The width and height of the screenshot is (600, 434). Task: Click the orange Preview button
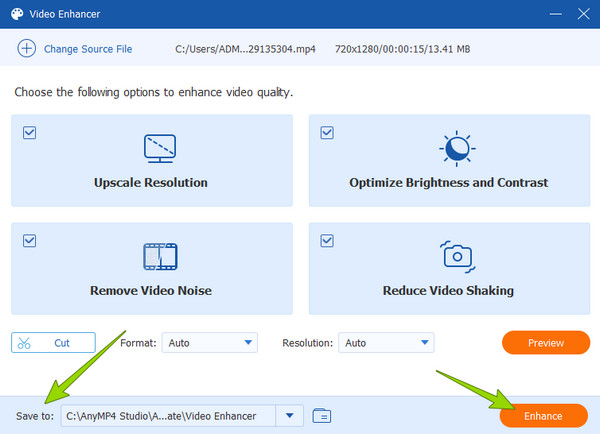[546, 343]
